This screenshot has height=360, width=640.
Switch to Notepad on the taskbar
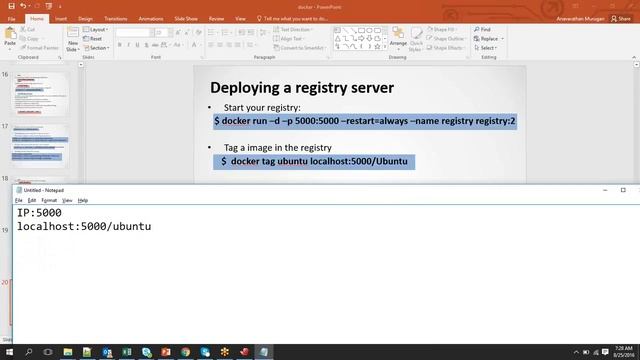(264, 352)
